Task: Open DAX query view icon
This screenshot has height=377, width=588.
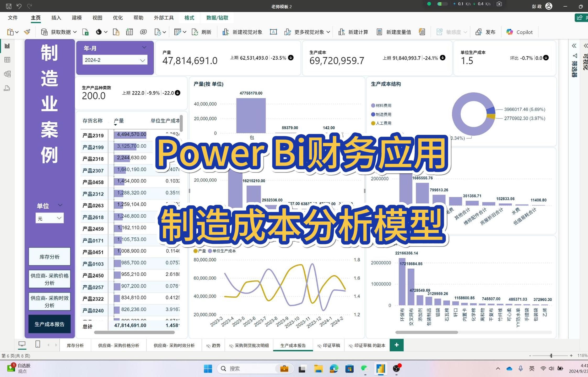Action: click(x=7, y=88)
